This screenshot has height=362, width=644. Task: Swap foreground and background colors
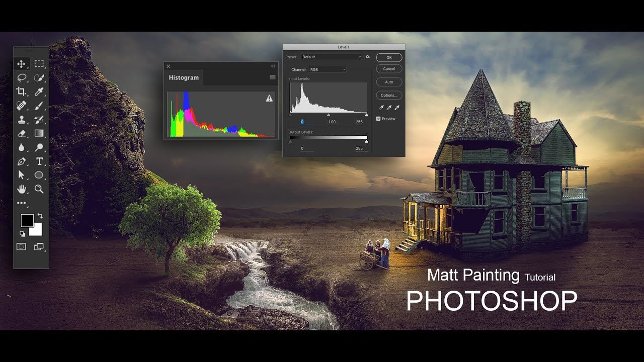point(40,216)
